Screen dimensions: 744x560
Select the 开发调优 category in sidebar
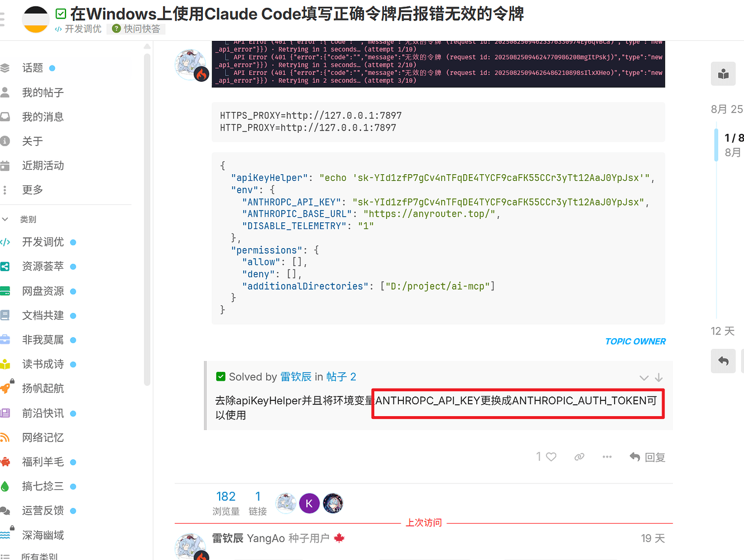click(43, 242)
